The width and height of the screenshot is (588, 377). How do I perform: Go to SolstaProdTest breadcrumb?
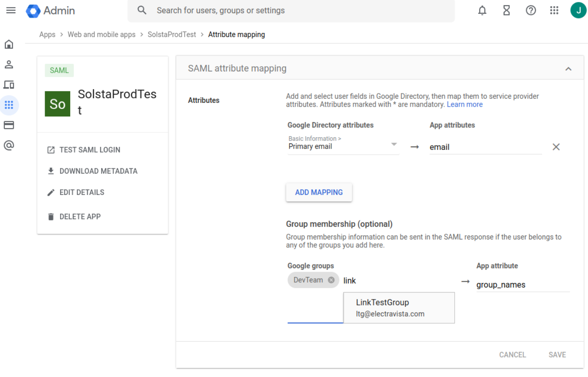tap(172, 34)
